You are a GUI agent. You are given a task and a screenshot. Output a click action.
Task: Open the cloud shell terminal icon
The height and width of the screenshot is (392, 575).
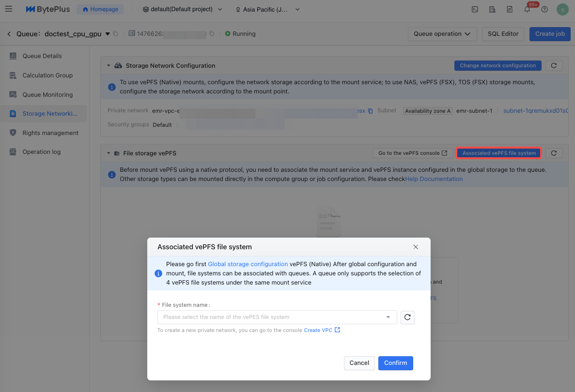point(475,9)
